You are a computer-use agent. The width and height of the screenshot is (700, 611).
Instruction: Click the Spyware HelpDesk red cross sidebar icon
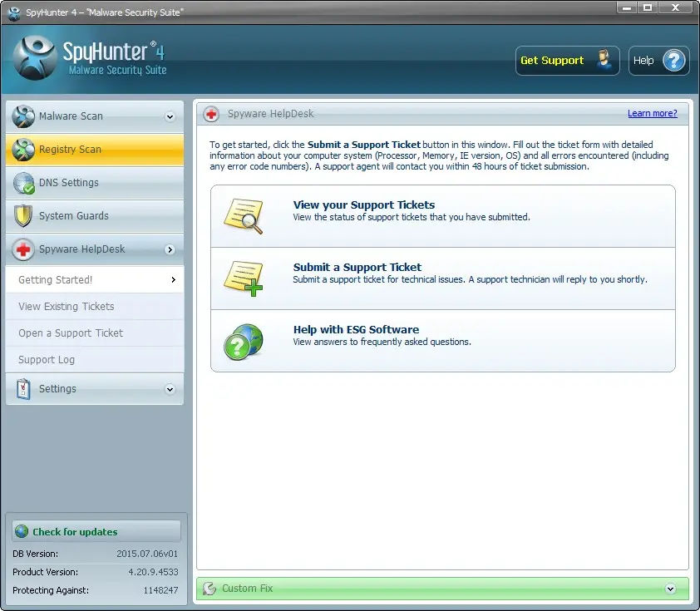(23, 249)
